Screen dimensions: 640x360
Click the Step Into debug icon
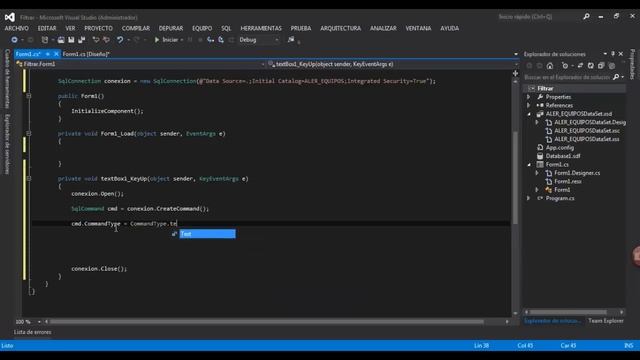coord(211,40)
